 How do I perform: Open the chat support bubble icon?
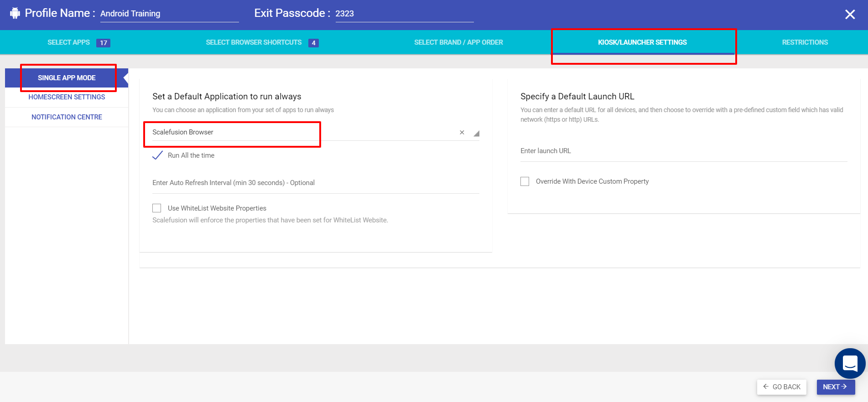point(850,363)
